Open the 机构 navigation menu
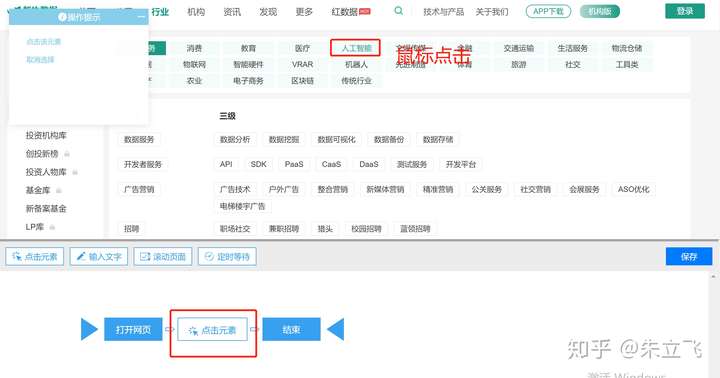Viewport: 720px width, 378px height. 196,11
